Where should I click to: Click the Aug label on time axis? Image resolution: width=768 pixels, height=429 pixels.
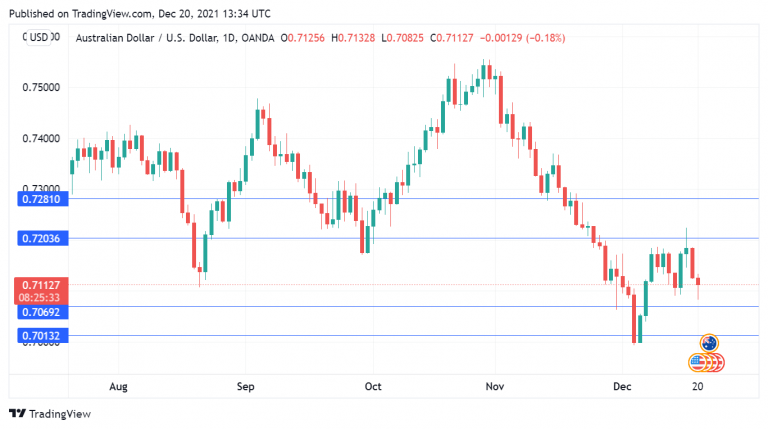118,385
